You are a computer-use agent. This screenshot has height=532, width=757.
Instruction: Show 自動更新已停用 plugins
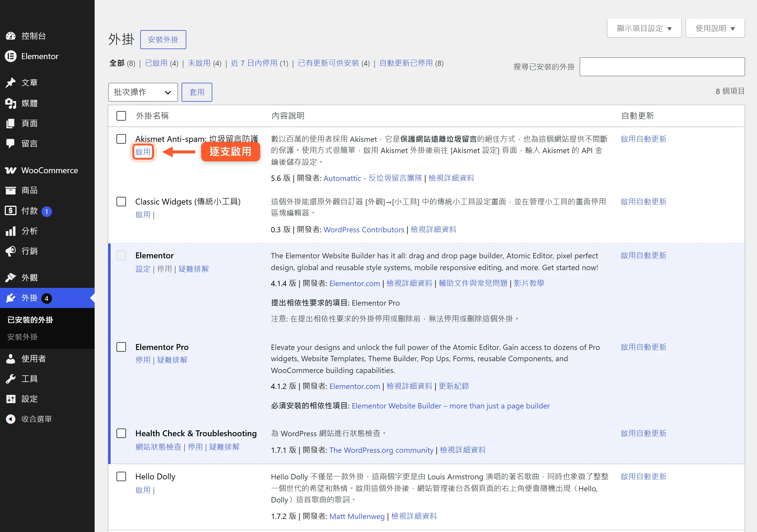pyautogui.click(x=406, y=63)
